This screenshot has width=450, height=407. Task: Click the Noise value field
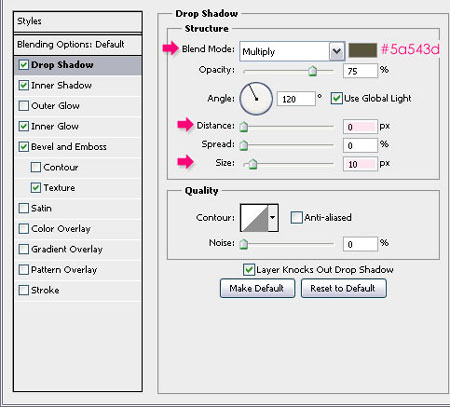pos(360,244)
